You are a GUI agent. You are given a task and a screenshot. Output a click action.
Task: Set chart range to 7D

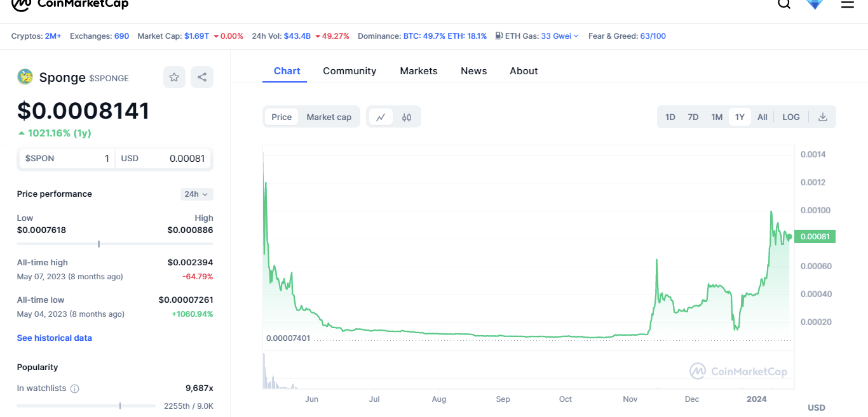click(x=693, y=117)
